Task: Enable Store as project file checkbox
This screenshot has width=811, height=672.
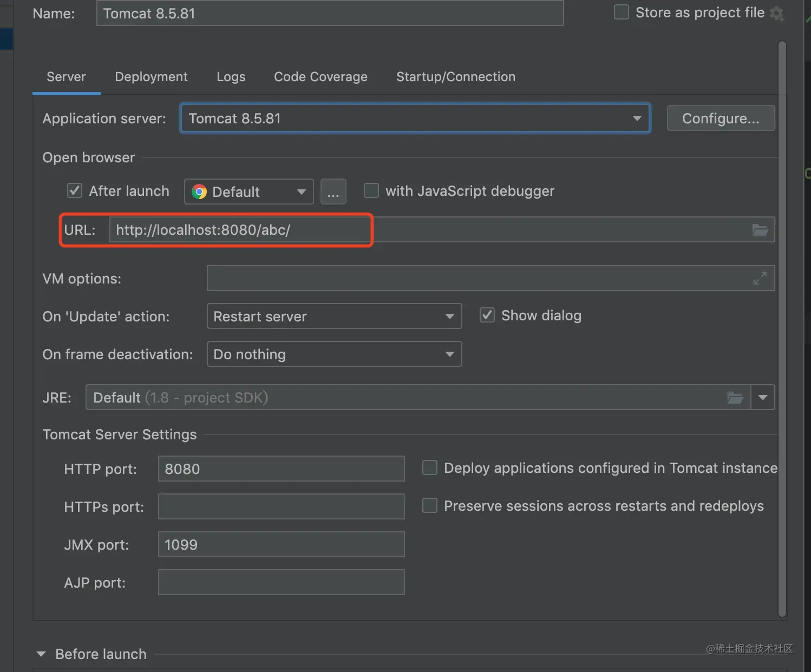Action: point(621,12)
